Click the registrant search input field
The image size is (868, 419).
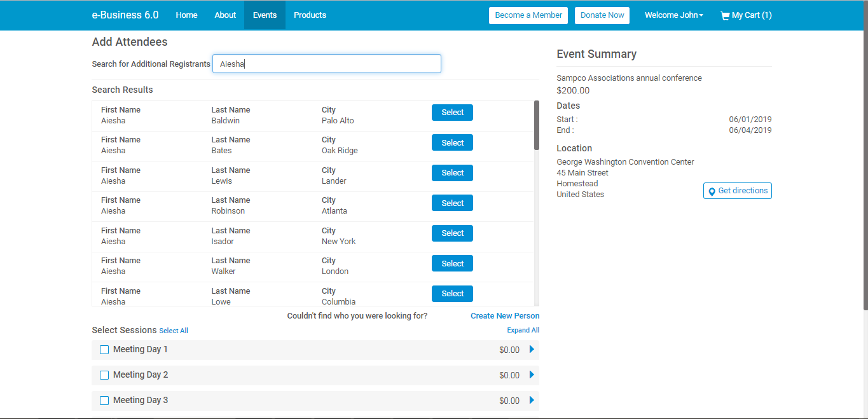[326, 64]
